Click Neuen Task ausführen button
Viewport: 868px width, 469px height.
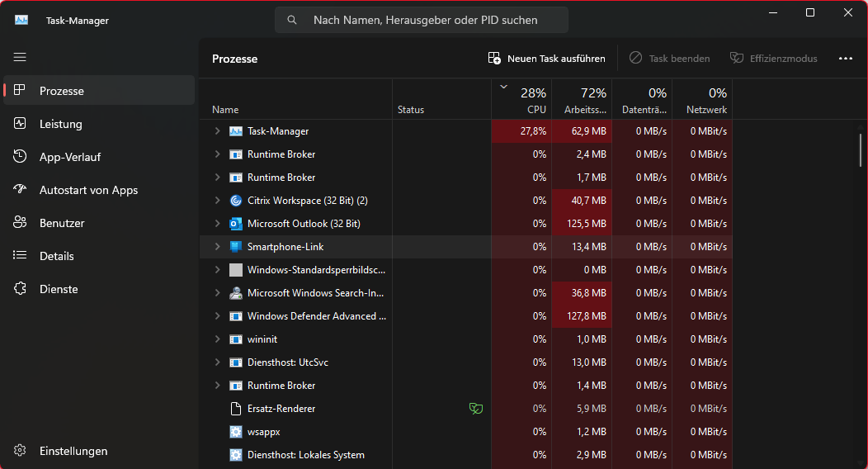point(547,59)
